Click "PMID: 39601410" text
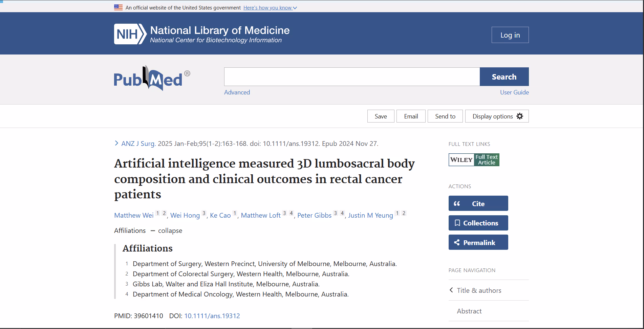The image size is (644, 329). tap(138, 316)
